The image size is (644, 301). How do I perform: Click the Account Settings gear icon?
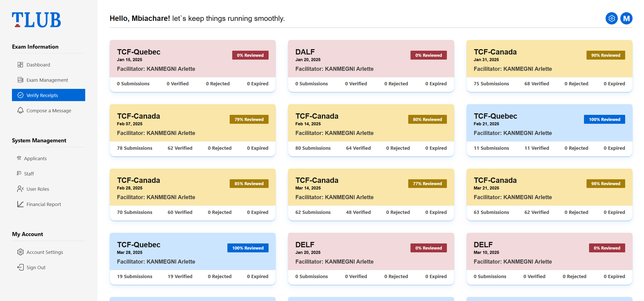point(20,252)
